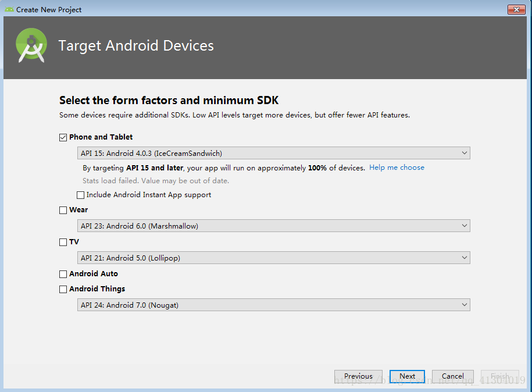Viewport: 532px width, 392px height.
Task: Proceed with the Next button
Action: point(407,376)
